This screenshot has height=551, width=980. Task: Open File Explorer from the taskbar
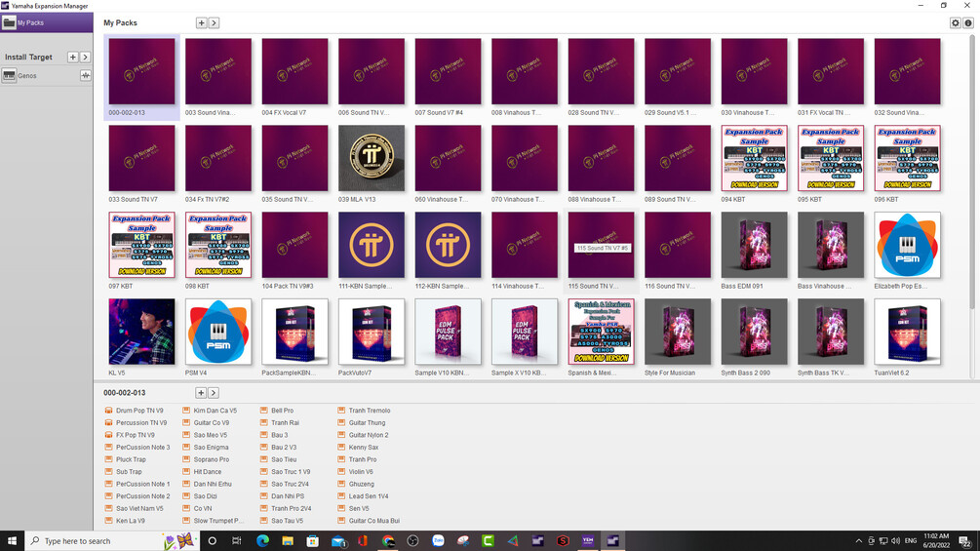(x=288, y=541)
